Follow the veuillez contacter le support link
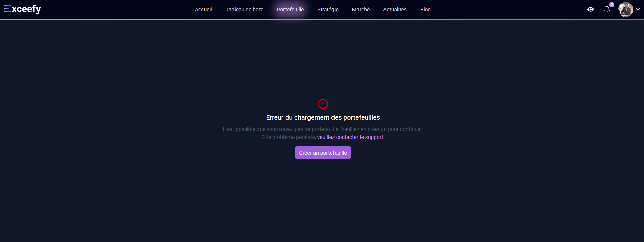The height and width of the screenshot is (242, 644). pyautogui.click(x=350, y=137)
